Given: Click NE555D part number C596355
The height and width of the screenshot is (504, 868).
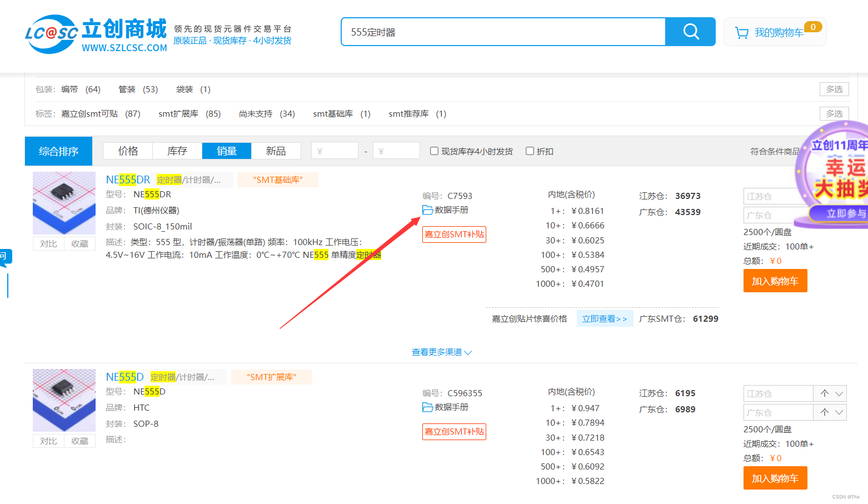Looking at the screenshot, I should tap(465, 393).
